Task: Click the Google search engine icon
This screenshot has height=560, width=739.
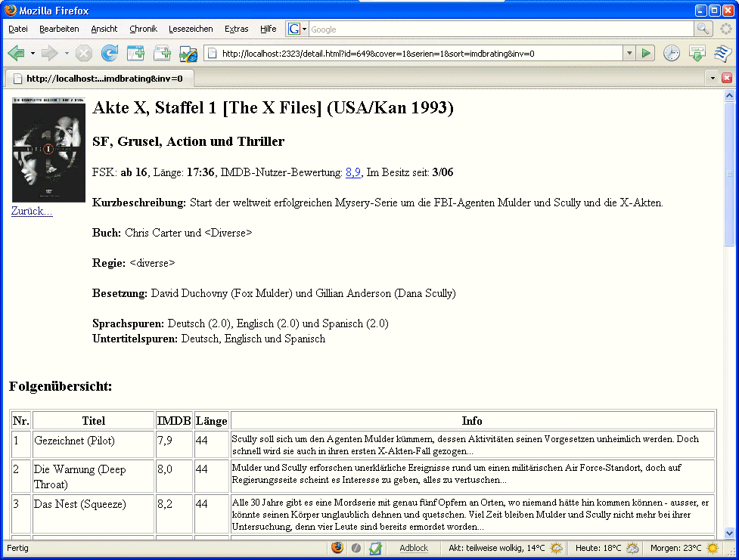Action: tap(294, 29)
